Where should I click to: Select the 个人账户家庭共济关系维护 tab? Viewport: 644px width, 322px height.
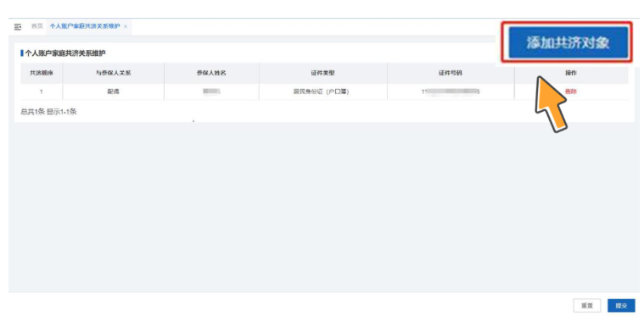click(85, 26)
